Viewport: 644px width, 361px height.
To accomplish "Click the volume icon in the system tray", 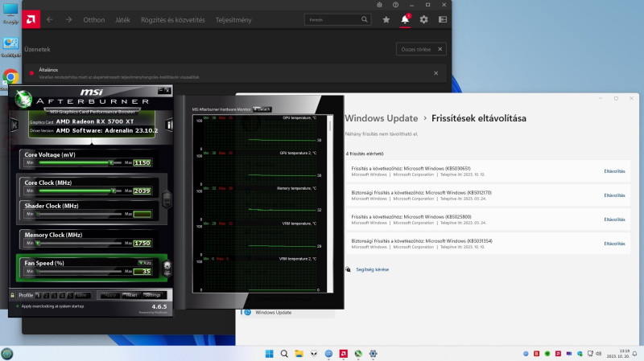I will tap(598, 353).
